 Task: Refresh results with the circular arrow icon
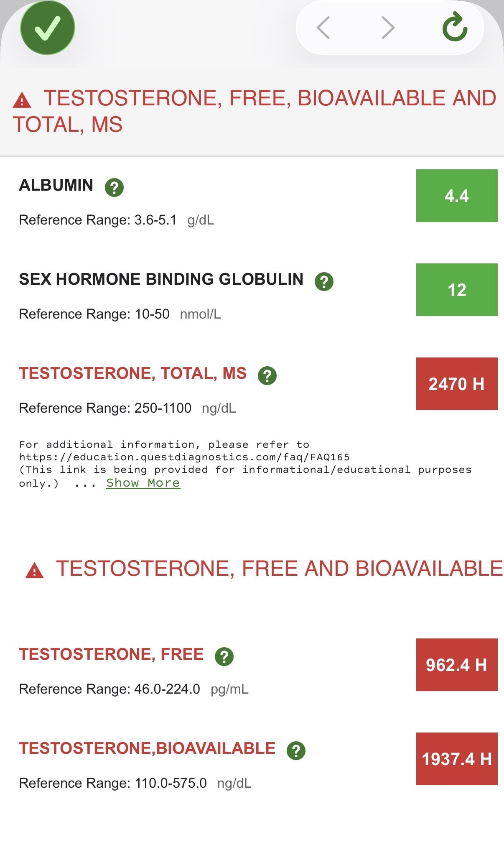[455, 27]
